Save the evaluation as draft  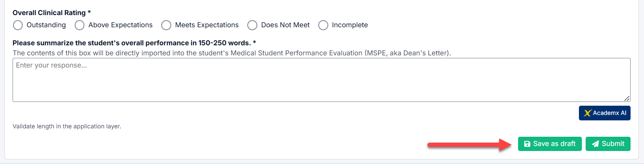pyautogui.click(x=550, y=144)
